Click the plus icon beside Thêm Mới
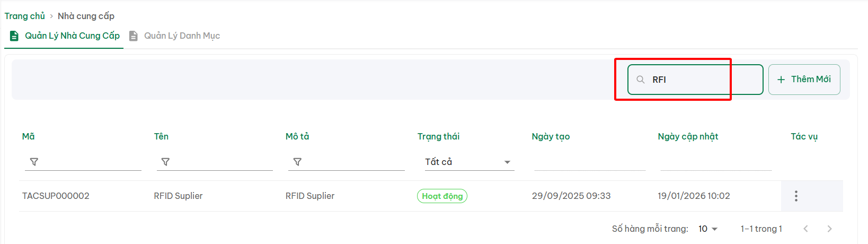This screenshot has height=244, width=868. tap(781, 80)
